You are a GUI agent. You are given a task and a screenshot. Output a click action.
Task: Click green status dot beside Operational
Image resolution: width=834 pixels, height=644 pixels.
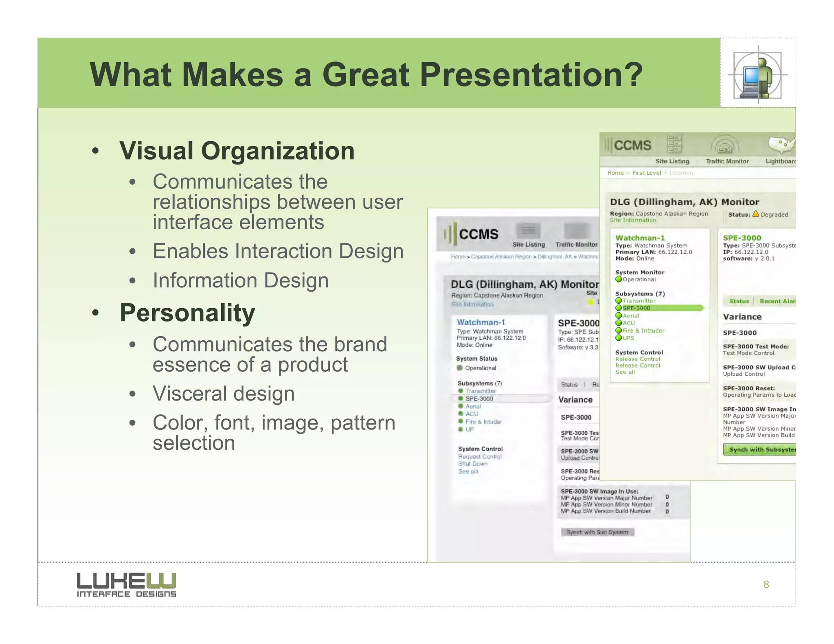pyautogui.click(x=619, y=279)
